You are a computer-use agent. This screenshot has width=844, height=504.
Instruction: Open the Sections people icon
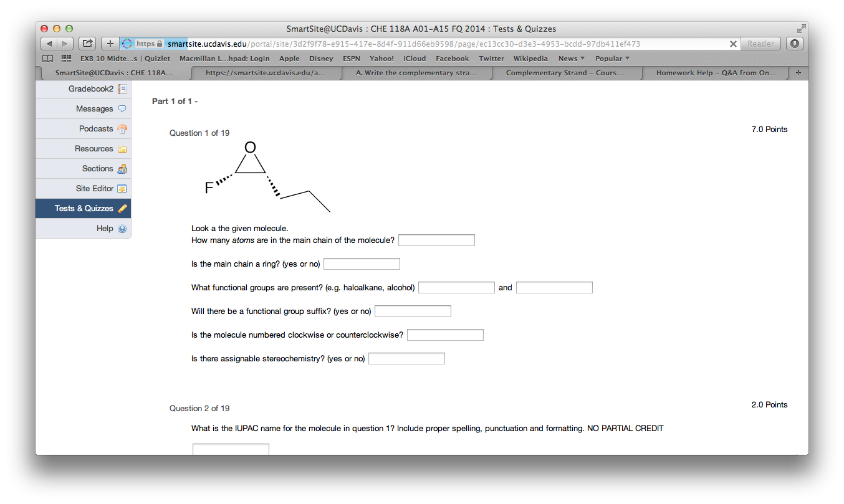pos(122,169)
